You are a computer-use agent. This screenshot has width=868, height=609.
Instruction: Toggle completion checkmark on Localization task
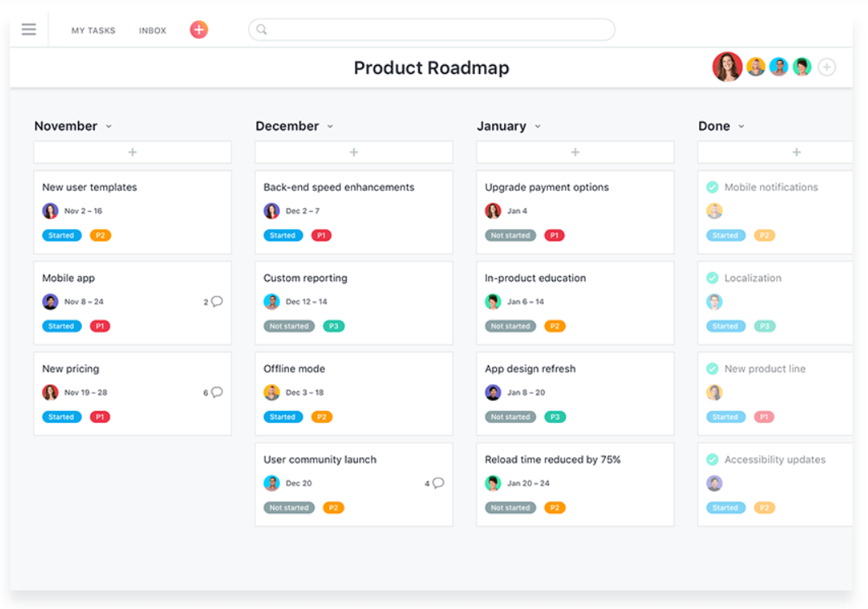point(713,278)
